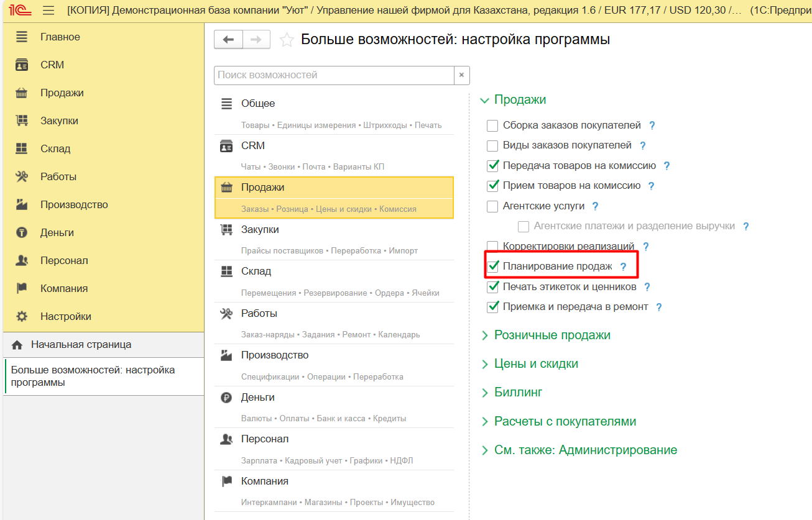Add page to favorites with star icon
The width and height of the screenshot is (812, 520).
point(287,40)
